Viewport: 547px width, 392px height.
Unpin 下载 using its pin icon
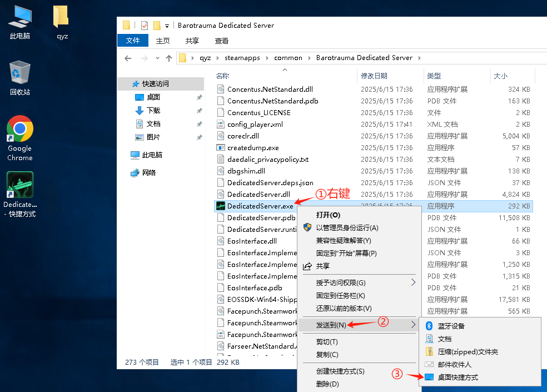(x=199, y=111)
